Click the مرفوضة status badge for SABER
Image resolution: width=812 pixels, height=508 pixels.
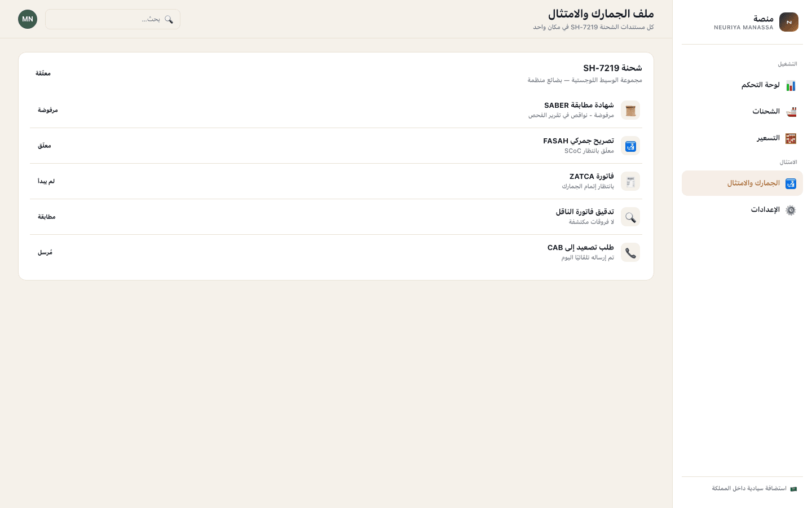[48, 110]
